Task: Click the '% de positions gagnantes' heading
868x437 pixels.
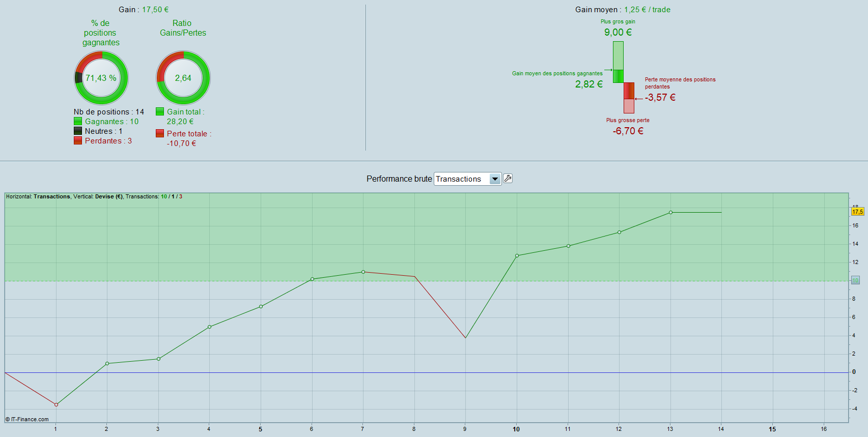Action: tap(101, 33)
